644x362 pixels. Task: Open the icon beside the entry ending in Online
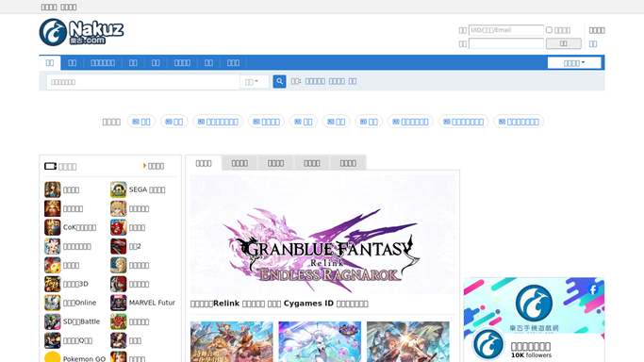coord(53,303)
